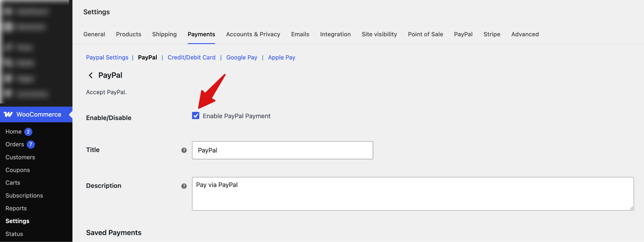Viewport: 644px width, 242px height.
Task: Open Reports in the sidebar
Action: point(16,209)
